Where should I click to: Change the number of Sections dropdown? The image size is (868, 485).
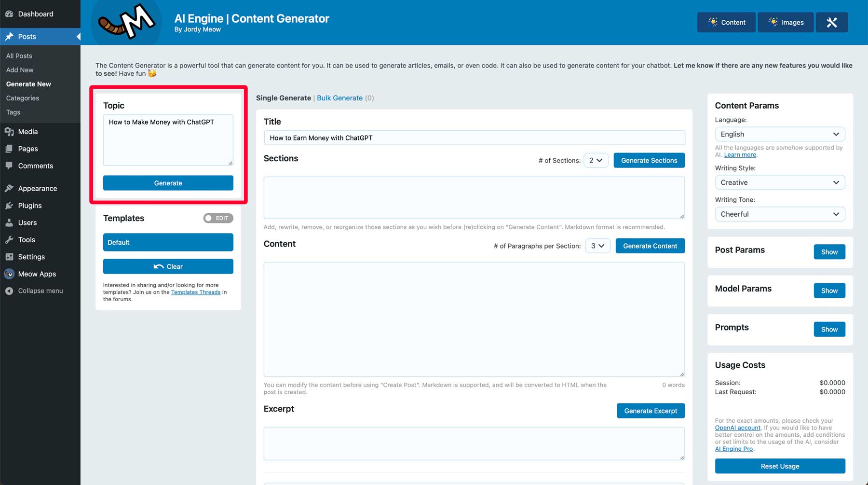pyautogui.click(x=596, y=160)
